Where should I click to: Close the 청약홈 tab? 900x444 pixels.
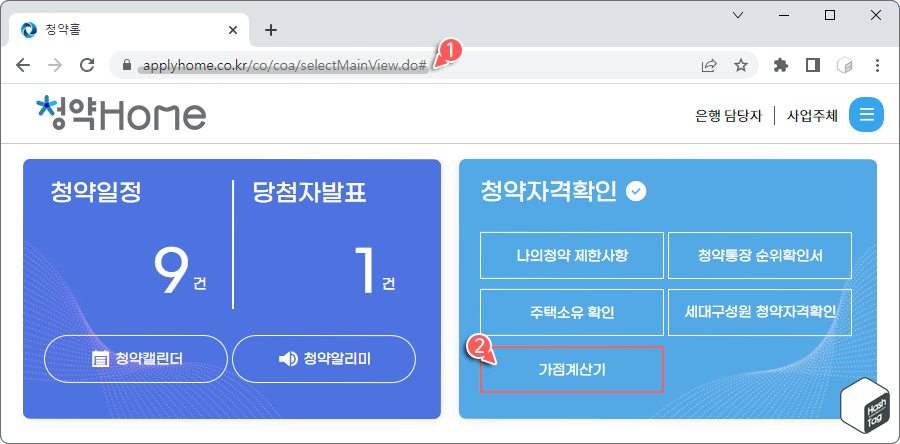tap(232, 30)
